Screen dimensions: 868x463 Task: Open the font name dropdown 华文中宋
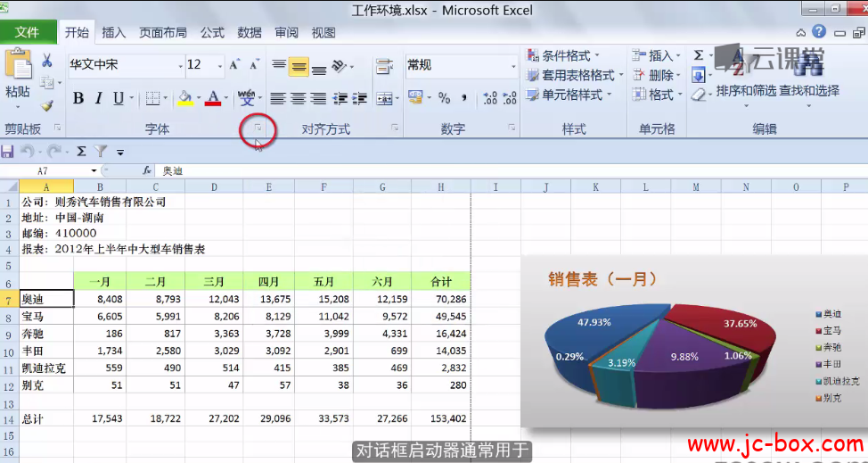pyautogui.click(x=181, y=66)
